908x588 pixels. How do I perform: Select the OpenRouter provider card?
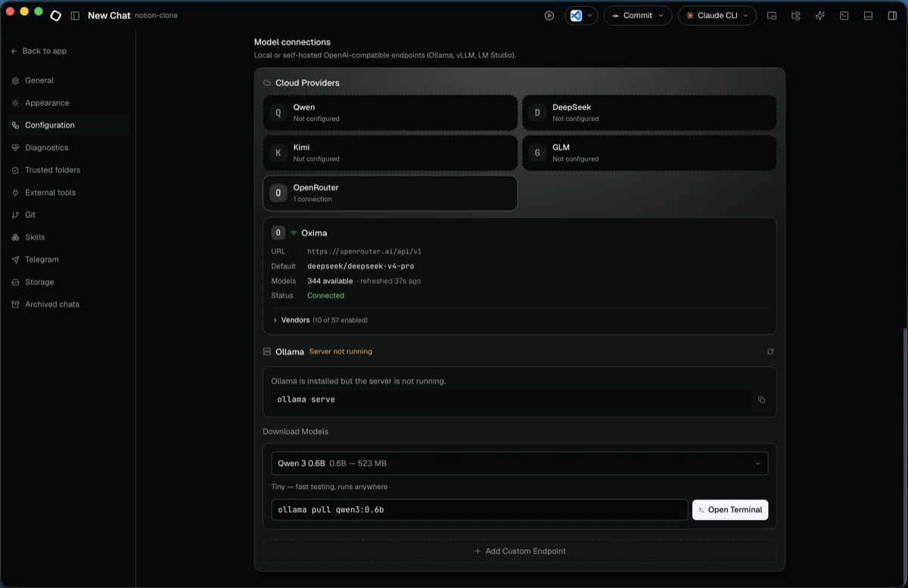390,193
